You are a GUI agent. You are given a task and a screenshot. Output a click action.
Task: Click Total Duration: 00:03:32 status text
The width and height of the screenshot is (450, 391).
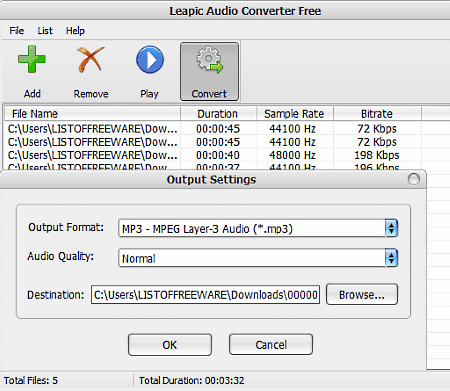point(192,380)
